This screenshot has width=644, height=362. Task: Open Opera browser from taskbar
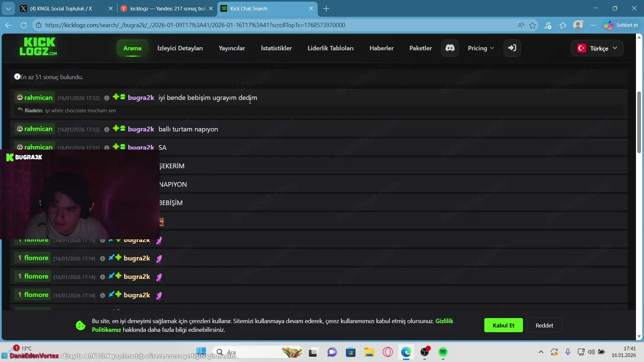click(387, 352)
